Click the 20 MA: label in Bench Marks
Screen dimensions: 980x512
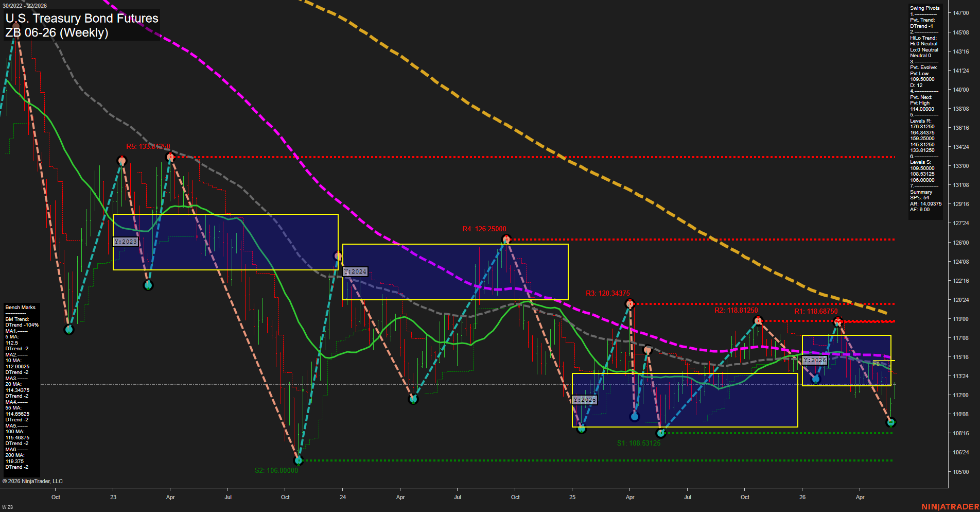(x=13, y=384)
